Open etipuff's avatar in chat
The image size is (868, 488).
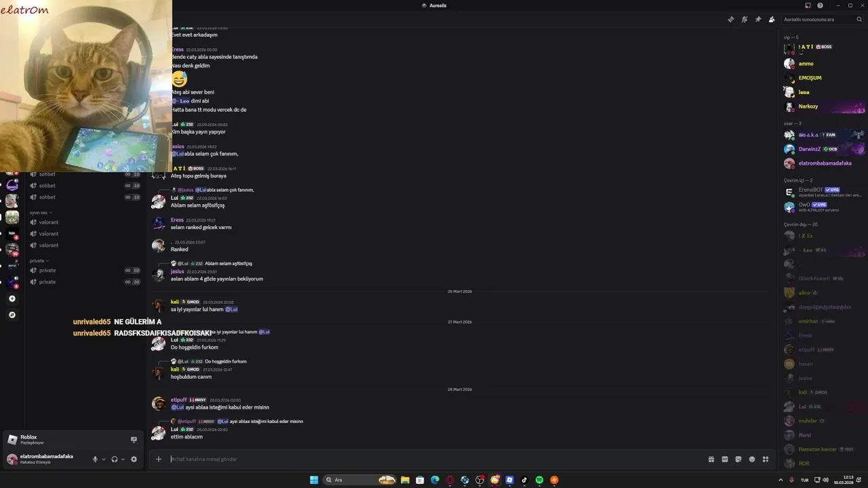coord(159,403)
